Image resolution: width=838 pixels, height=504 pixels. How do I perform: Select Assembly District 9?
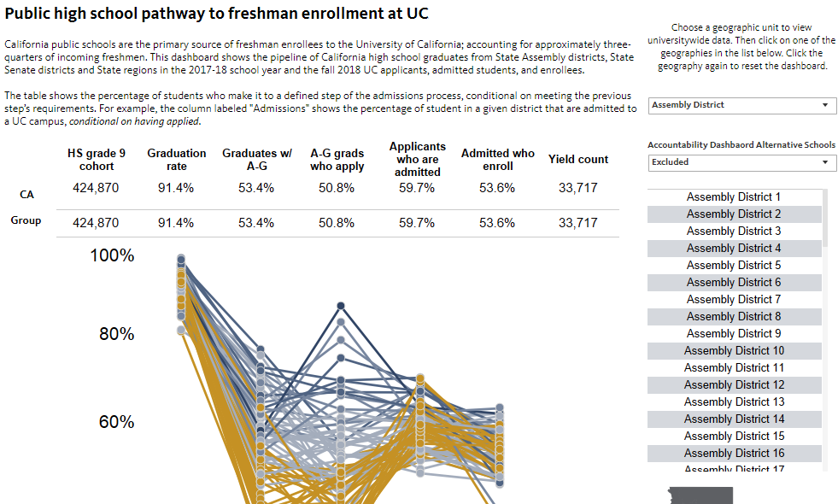click(x=733, y=333)
